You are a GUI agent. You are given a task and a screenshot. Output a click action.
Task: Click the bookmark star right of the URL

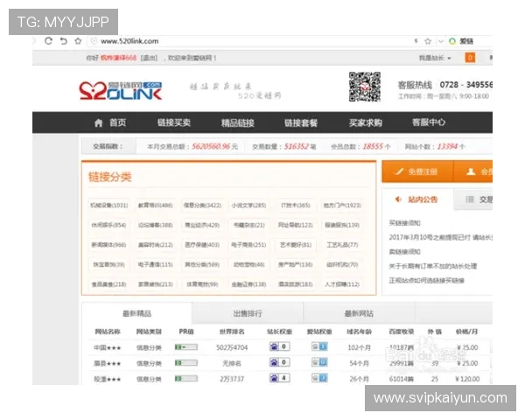(x=428, y=41)
